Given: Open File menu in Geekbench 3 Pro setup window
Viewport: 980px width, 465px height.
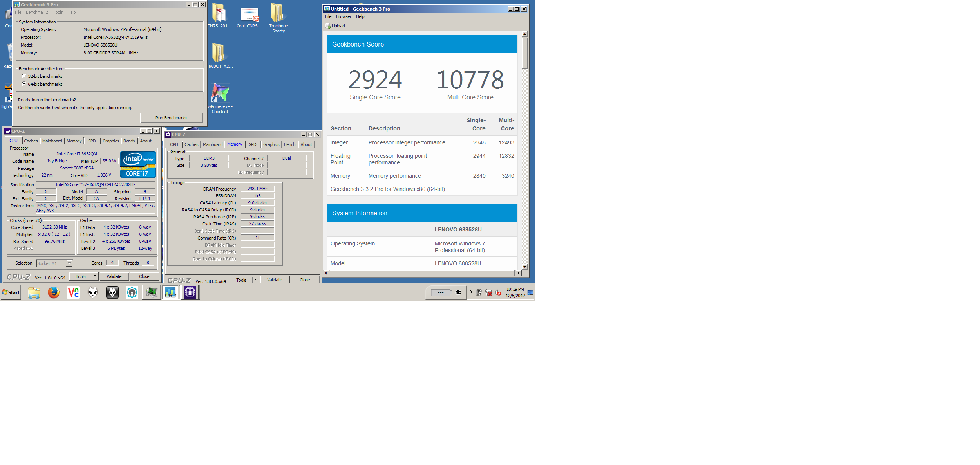Looking at the screenshot, I should 18,12.
